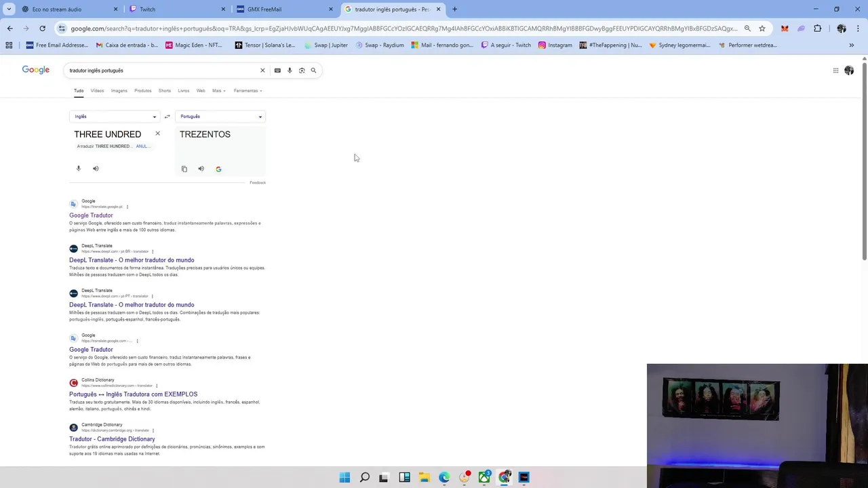868x488 pixels.
Task: Expand the Ferramentas tools menu
Action: (248, 91)
